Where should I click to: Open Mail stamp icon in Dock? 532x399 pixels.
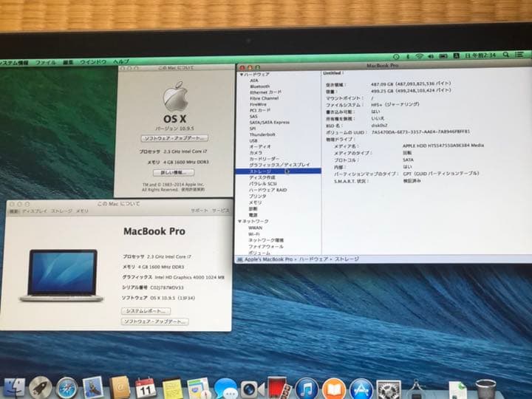(93, 387)
